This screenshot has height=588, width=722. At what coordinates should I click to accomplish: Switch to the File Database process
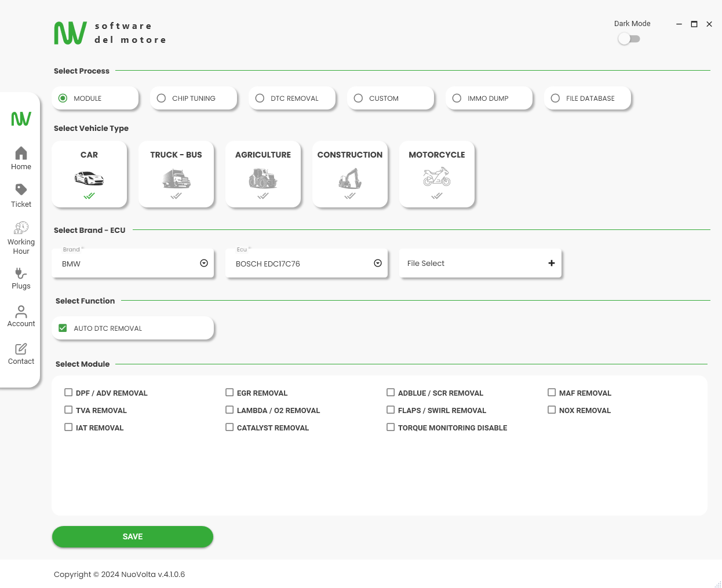pyautogui.click(x=555, y=98)
